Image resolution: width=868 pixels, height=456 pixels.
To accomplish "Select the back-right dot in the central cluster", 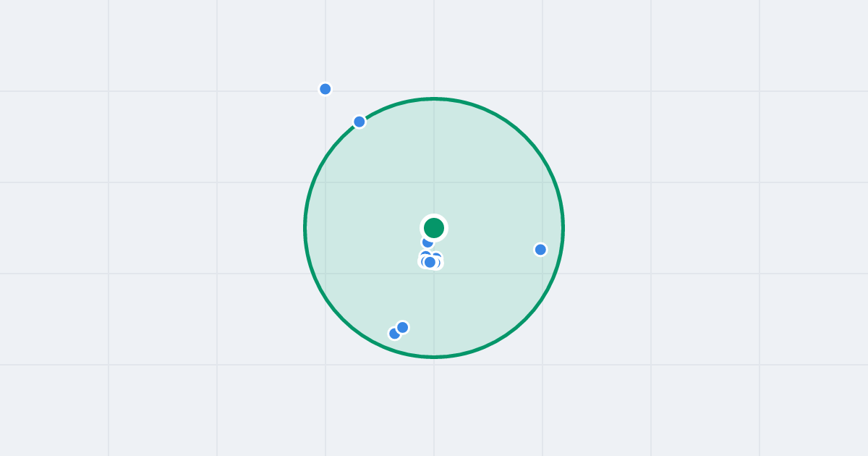I will pyautogui.click(x=437, y=256).
